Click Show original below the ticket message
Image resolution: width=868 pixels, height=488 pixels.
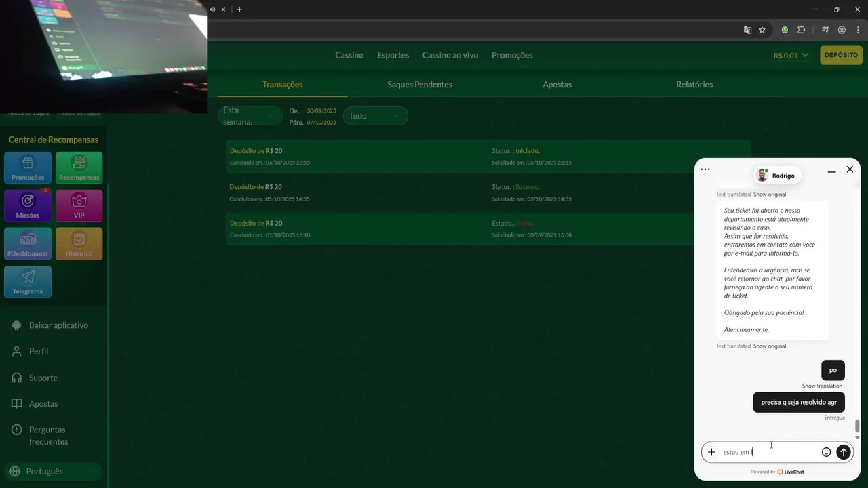coord(770,346)
